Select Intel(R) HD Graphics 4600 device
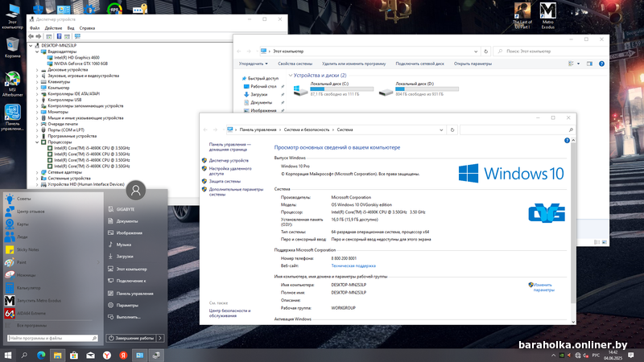644x362 pixels. tap(76, 58)
